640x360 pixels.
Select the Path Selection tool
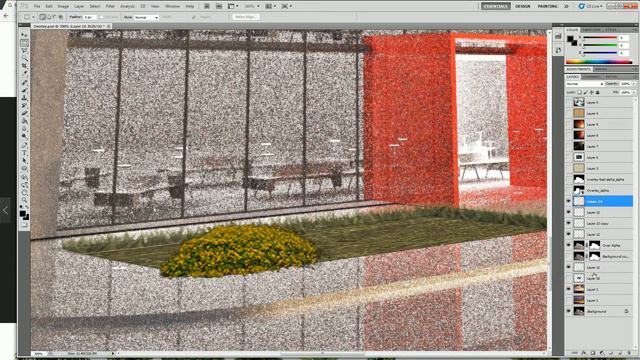(x=24, y=161)
